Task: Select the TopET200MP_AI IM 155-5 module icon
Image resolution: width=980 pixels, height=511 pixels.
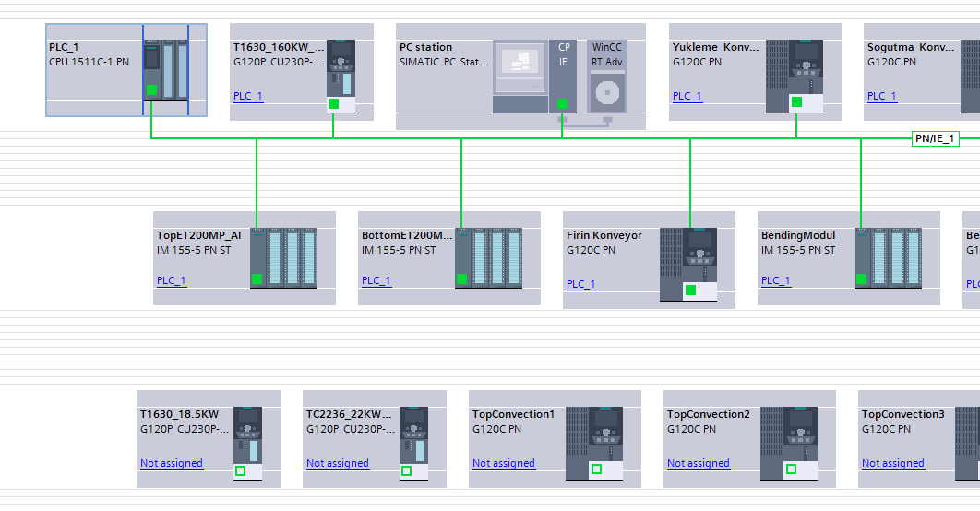Action: coord(283,258)
